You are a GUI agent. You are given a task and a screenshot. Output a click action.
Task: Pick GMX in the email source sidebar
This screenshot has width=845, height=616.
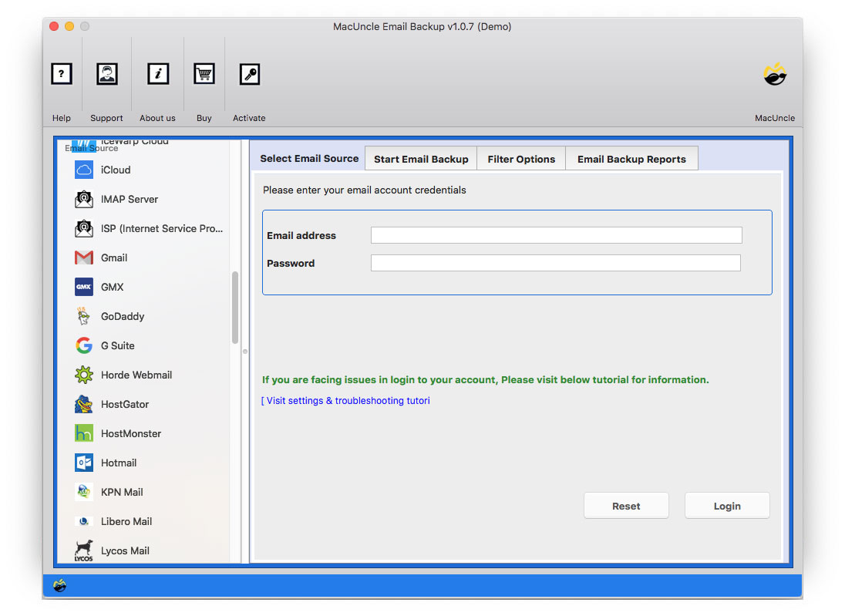[x=113, y=287]
